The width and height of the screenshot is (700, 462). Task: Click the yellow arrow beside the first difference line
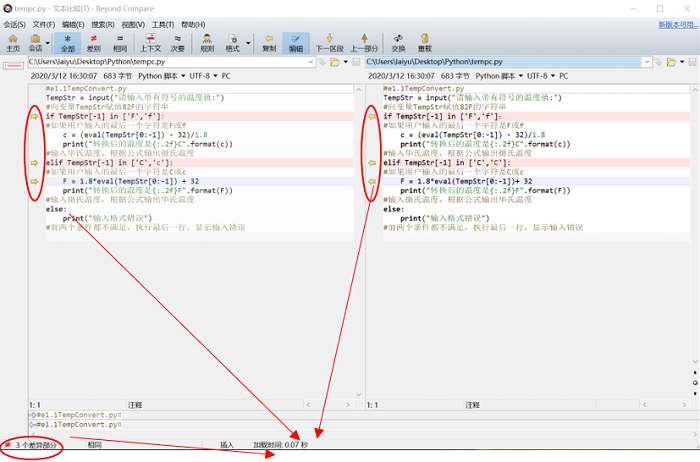(x=34, y=117)
